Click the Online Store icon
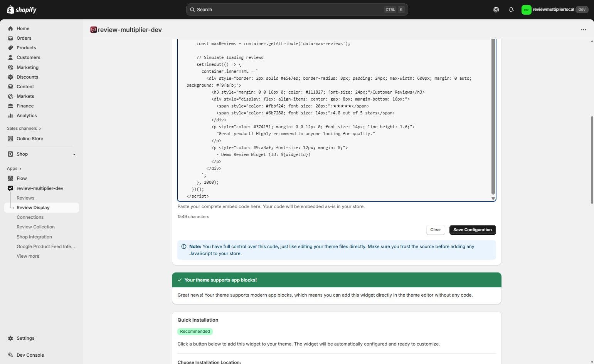 pyautogui.click(x=10, y=139)
